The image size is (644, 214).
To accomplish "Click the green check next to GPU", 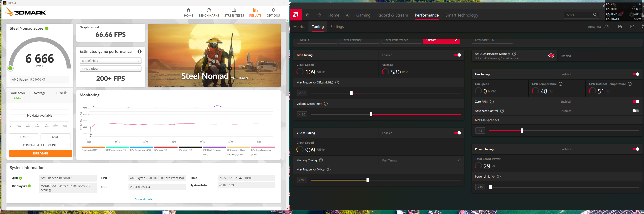I will coord(21,178).
